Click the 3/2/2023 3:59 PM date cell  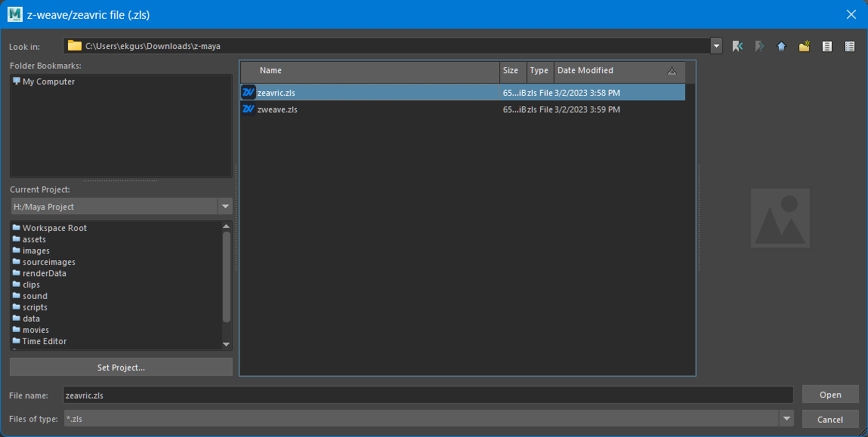pyautogui.click(x=587, y=110)
